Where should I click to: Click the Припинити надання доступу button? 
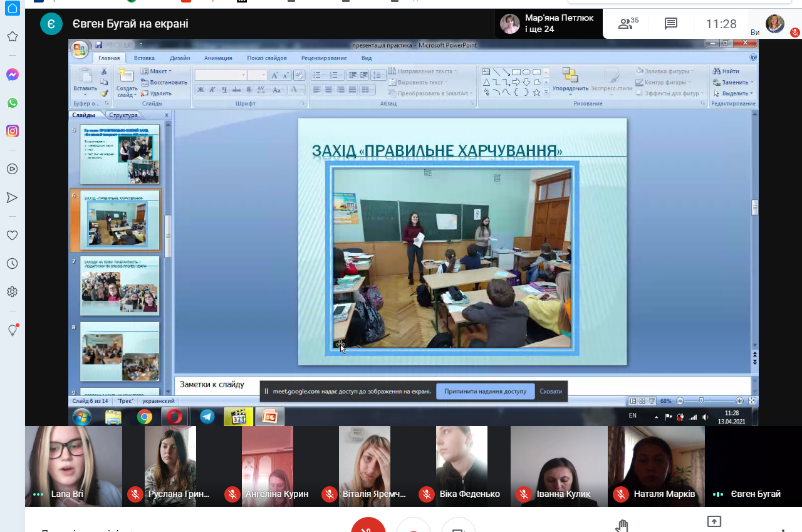[485, 392]
